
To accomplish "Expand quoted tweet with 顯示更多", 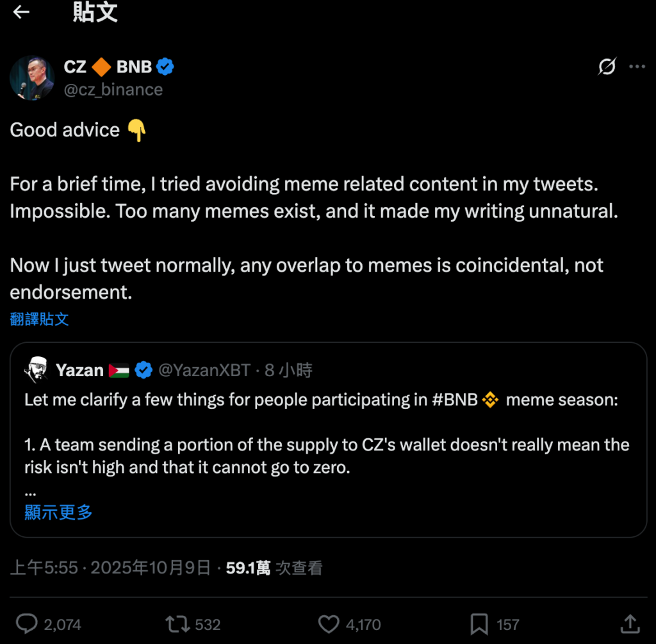I will click(58, 511).
